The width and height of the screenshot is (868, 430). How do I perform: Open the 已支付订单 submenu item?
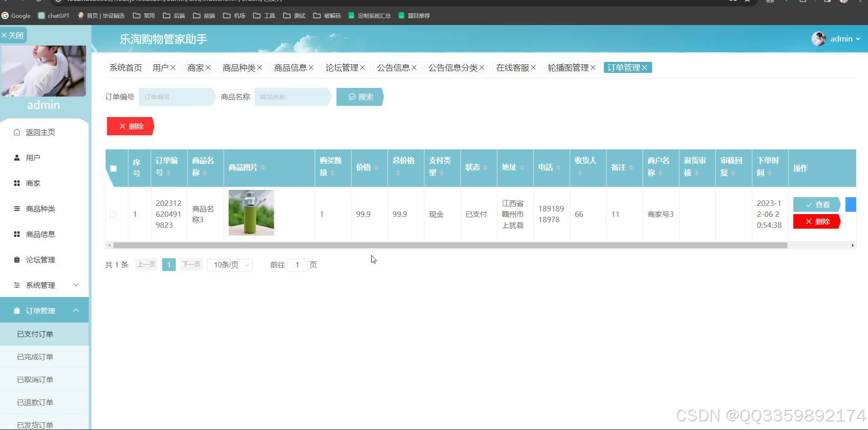pyautogui.click(x=44, y=334)
